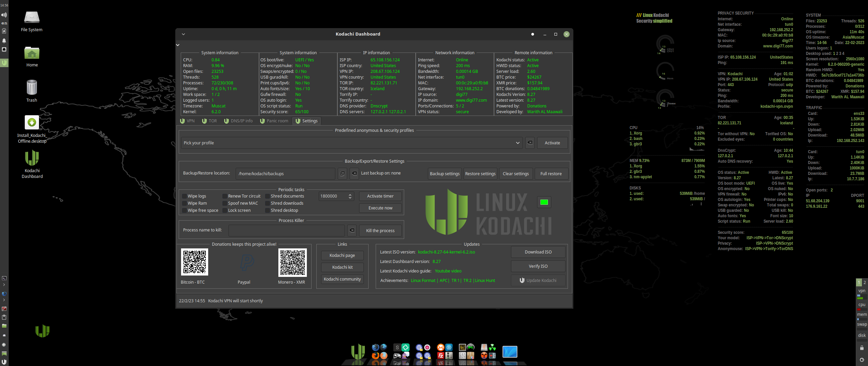Click the Full restore button
868x366 pixels.
[551, 174]
